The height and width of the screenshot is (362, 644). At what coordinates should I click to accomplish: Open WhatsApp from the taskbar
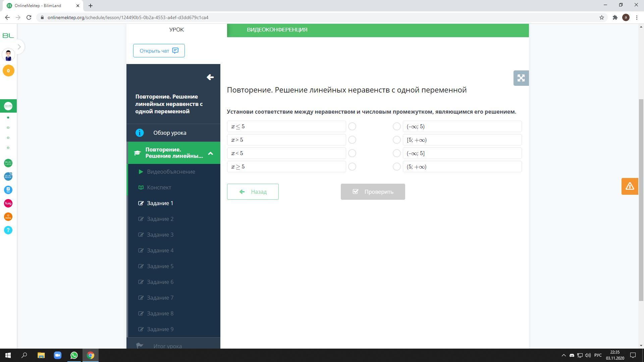(x=74, y=355)
